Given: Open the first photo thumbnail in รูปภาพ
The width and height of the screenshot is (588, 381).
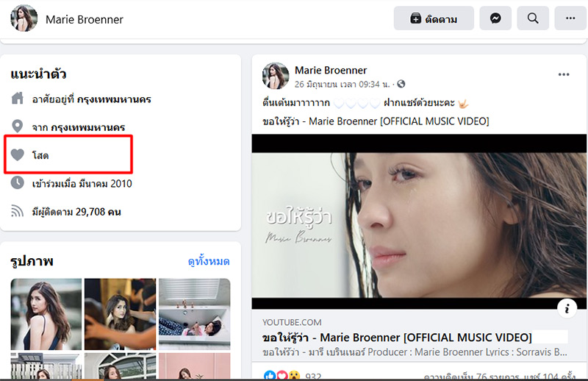Looking at the screenshot, I should tap(46, 313).
